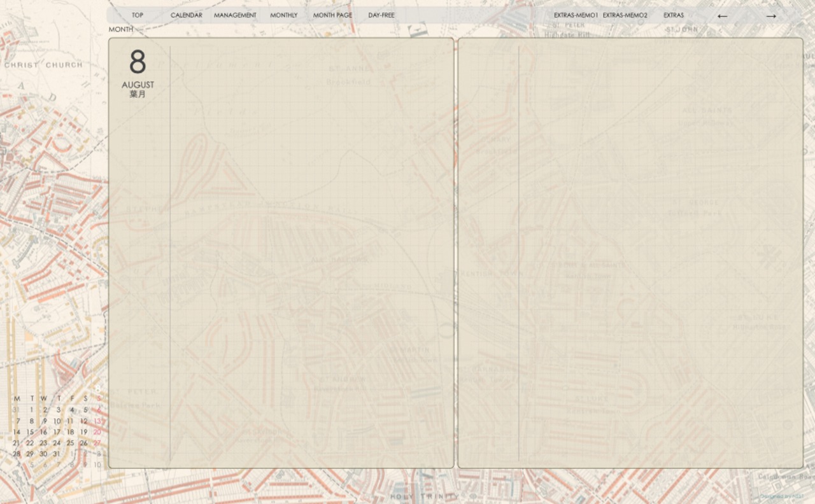815x504 pixels.
Task: Select August 12 in the mini calendar
Action: pos(83,421)
